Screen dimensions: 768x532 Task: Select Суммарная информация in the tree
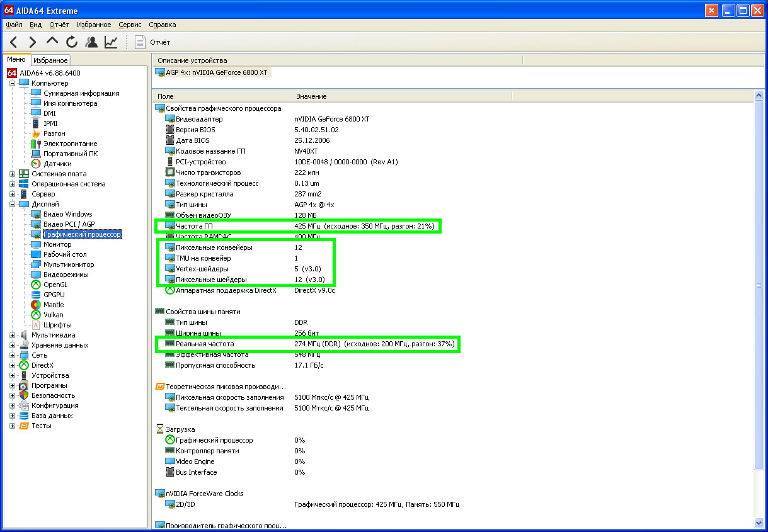(81, 93)
